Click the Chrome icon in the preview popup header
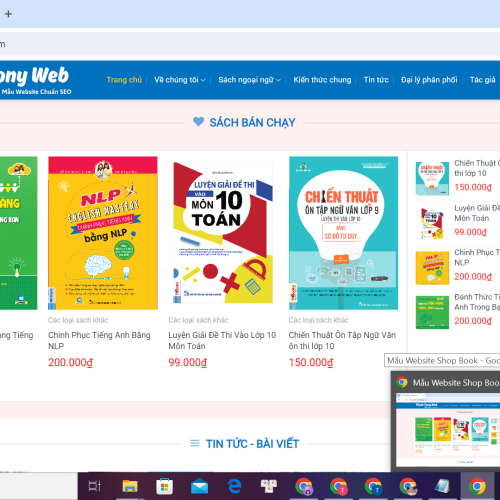Screen dimensions: 500x500 click(402, 382)
